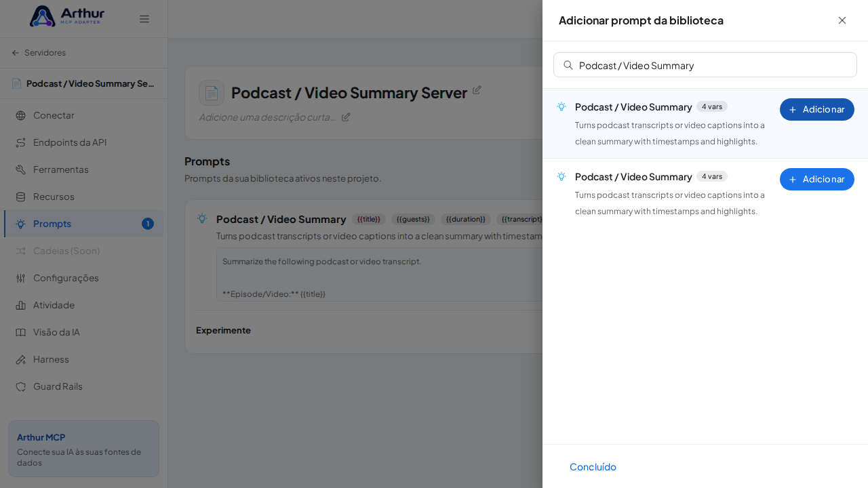
Task: Open Recursos in the sidebar
Action: [83, 197]
